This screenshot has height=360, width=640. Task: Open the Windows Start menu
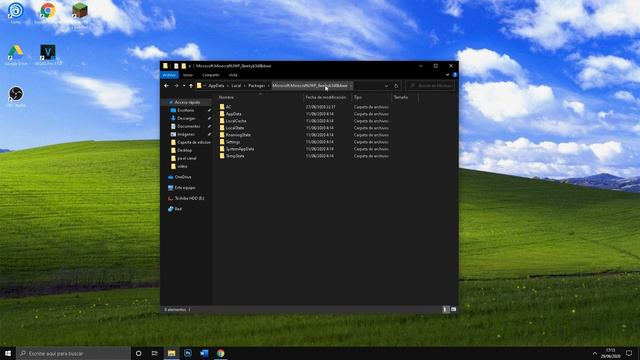8,353
